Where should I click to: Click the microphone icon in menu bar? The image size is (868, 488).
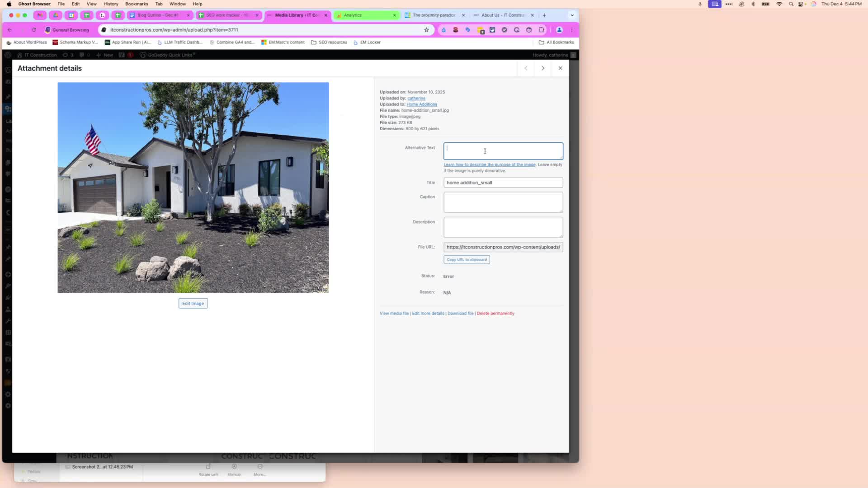tap(699, 4)
